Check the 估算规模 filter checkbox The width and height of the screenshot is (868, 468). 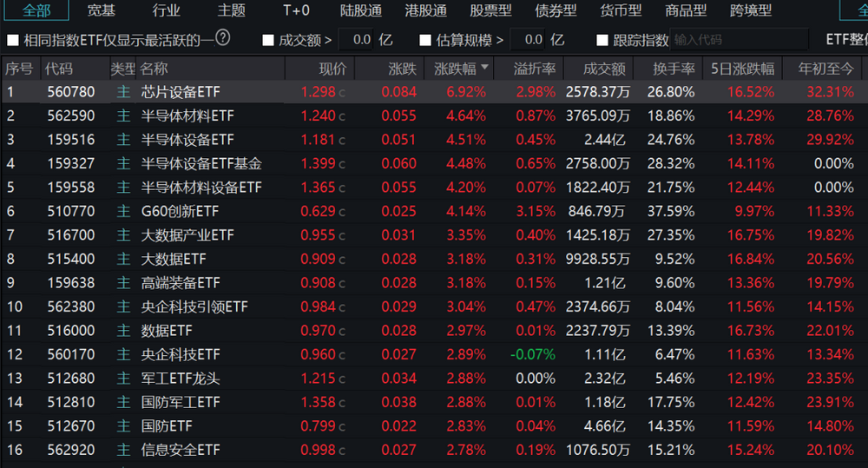point(425,40)
